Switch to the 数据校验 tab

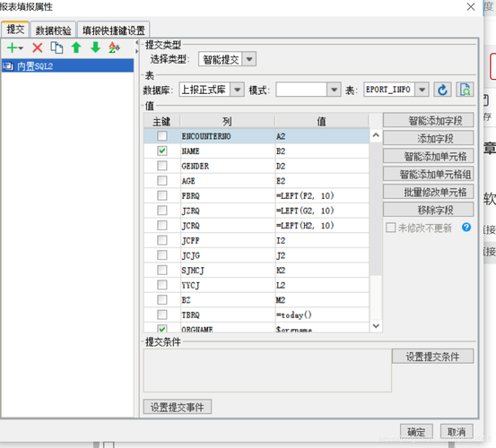pos(53,30)
